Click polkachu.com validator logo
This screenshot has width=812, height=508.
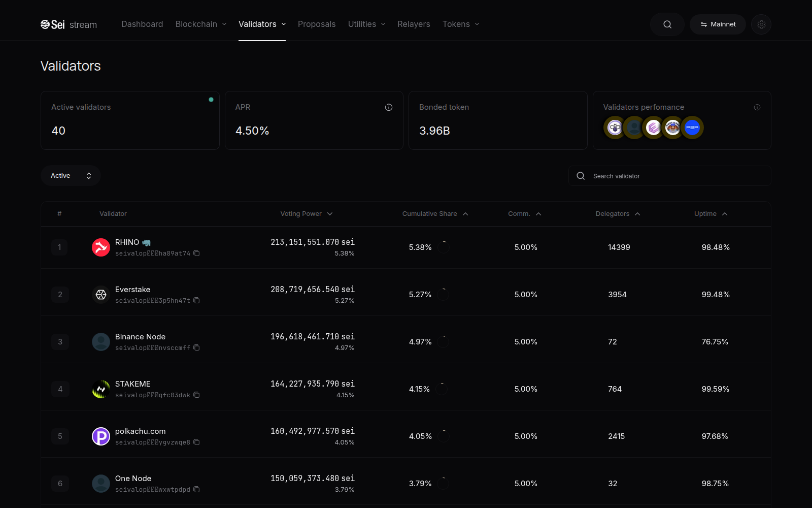[x=101, y=436]
